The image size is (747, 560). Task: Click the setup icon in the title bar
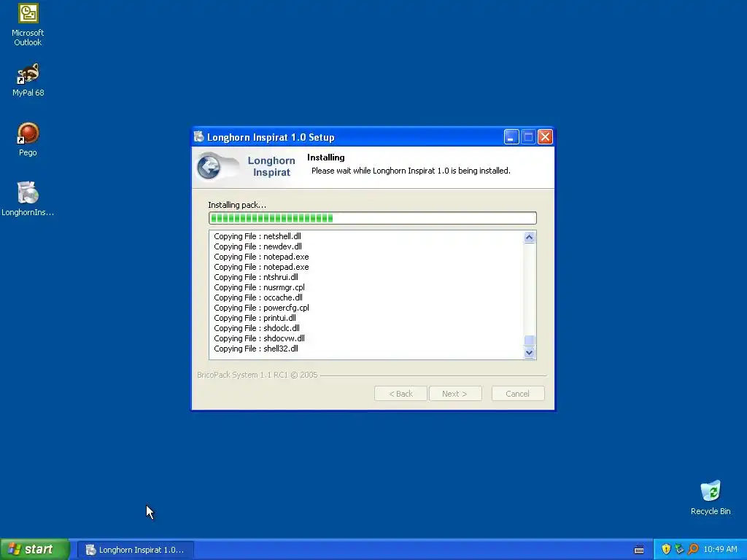[x=199, y=137]
